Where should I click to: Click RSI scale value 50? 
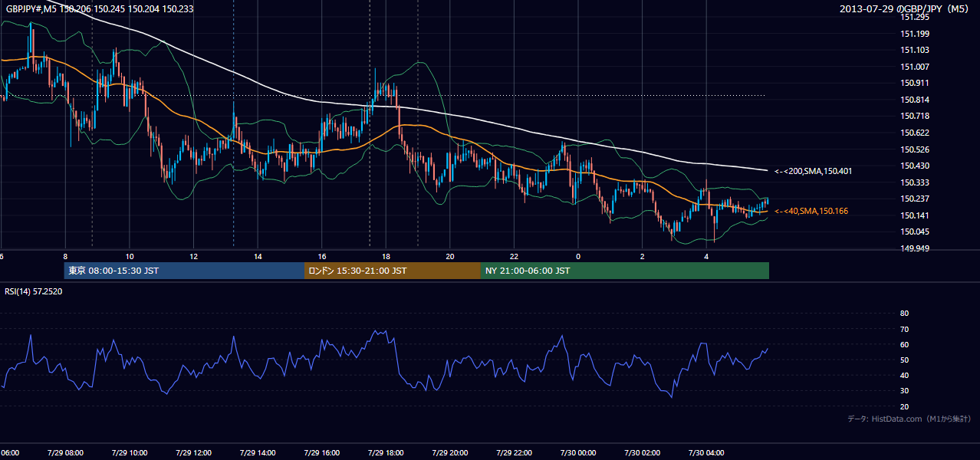pyautogui.click(x=904, y=360)
